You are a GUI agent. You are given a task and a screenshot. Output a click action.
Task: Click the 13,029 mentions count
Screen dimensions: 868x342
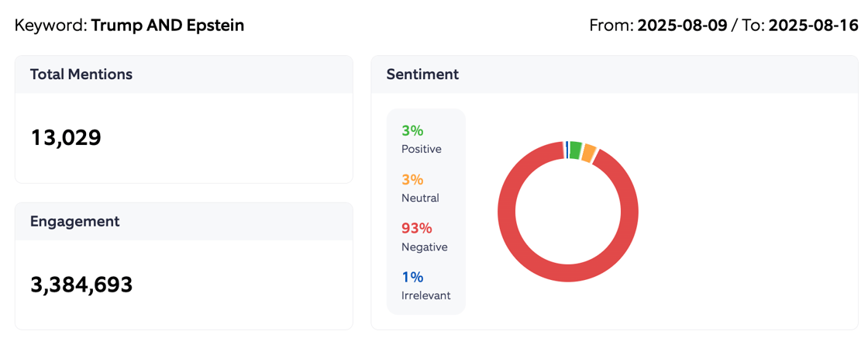click(x=66, y=138)
